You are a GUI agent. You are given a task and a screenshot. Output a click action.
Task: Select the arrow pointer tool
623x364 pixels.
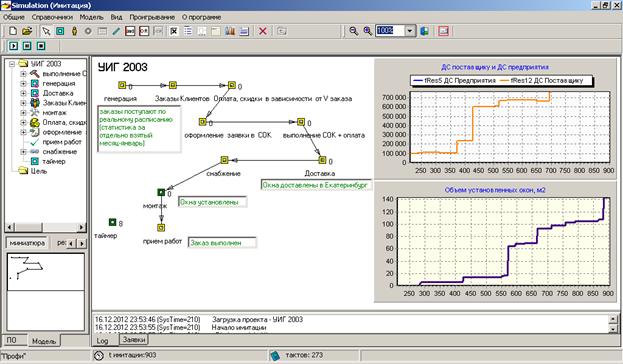pos(46,31)
